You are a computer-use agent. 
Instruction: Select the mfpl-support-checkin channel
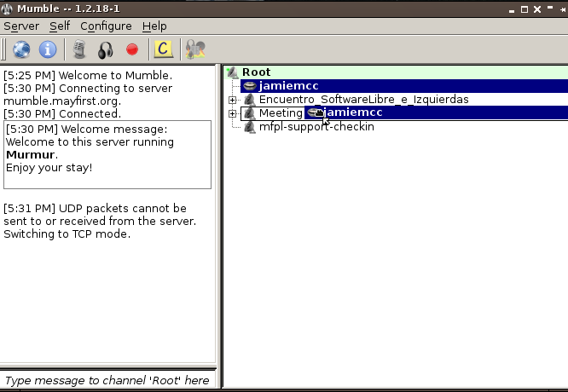click(x=316, y=127)
